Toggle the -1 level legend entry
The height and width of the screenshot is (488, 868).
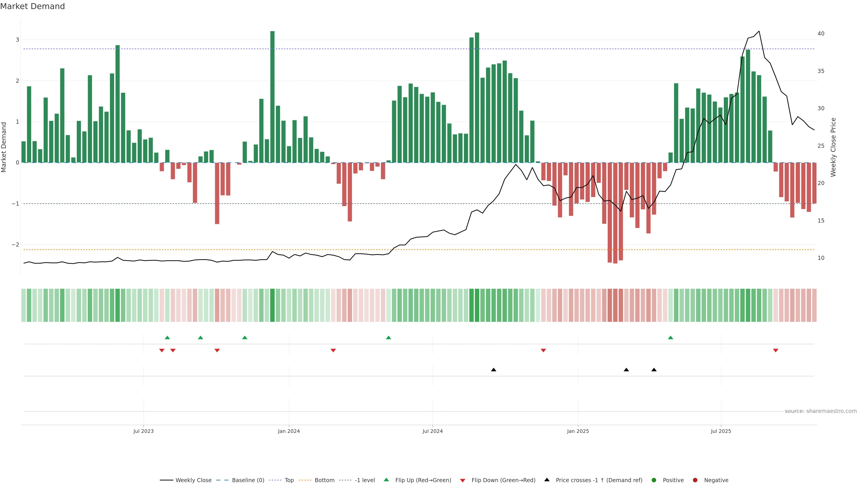[x=365, y=480]
